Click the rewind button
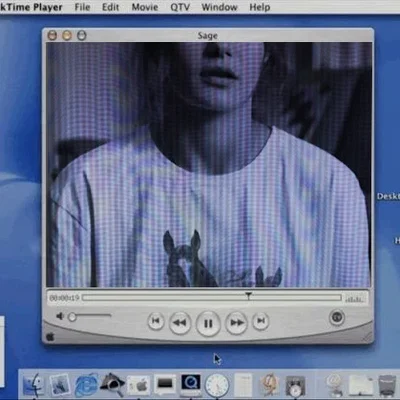 [180, 323]
